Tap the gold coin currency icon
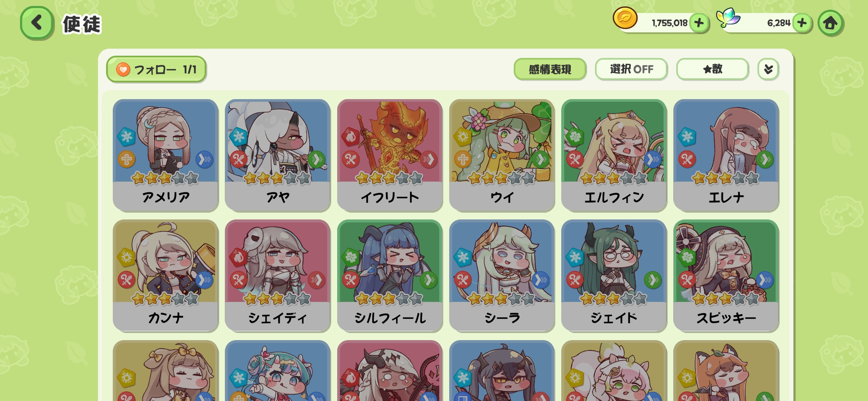The width and height of the screenshot is (868, 401). pos(625,18)
